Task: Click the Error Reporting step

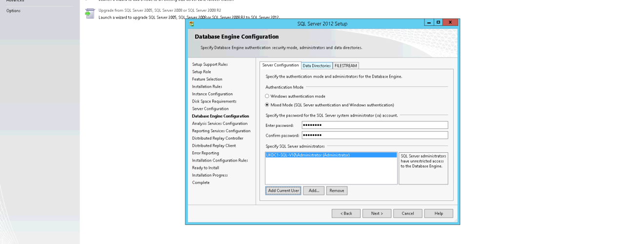Action: pyautogui.click(x=205, y=153)
